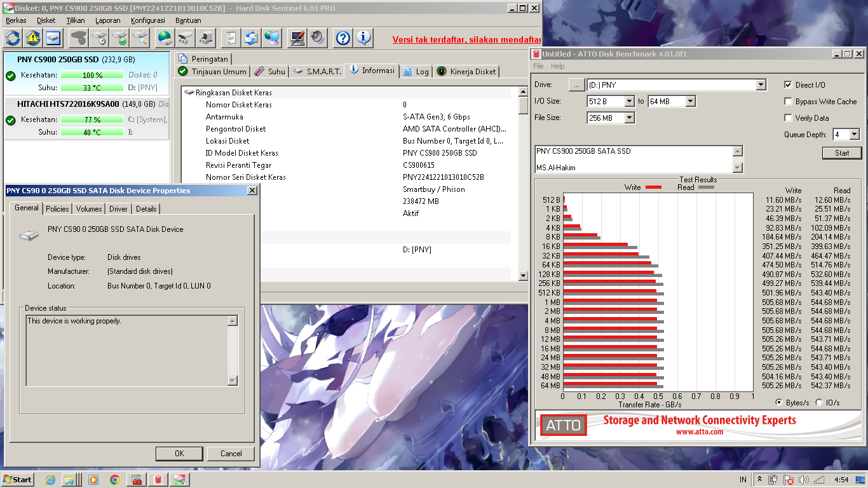Click the disk with green check icon

pyautogui.click(x=119, y=37)
